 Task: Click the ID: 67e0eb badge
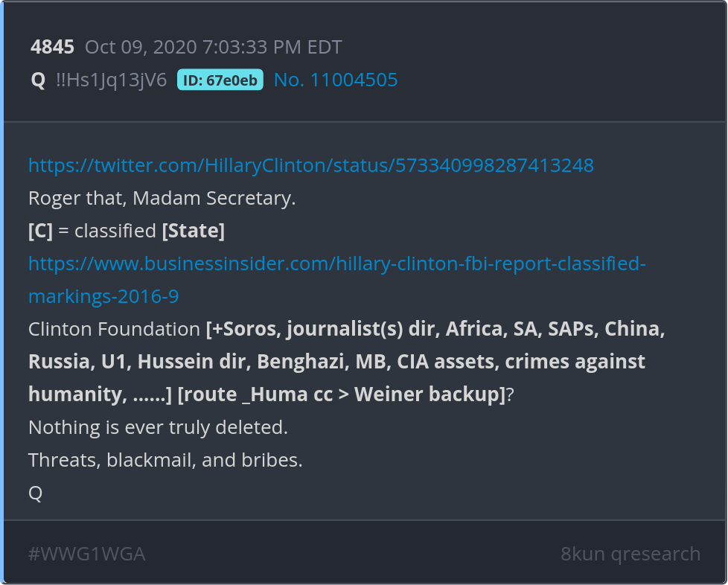[220, 80]
